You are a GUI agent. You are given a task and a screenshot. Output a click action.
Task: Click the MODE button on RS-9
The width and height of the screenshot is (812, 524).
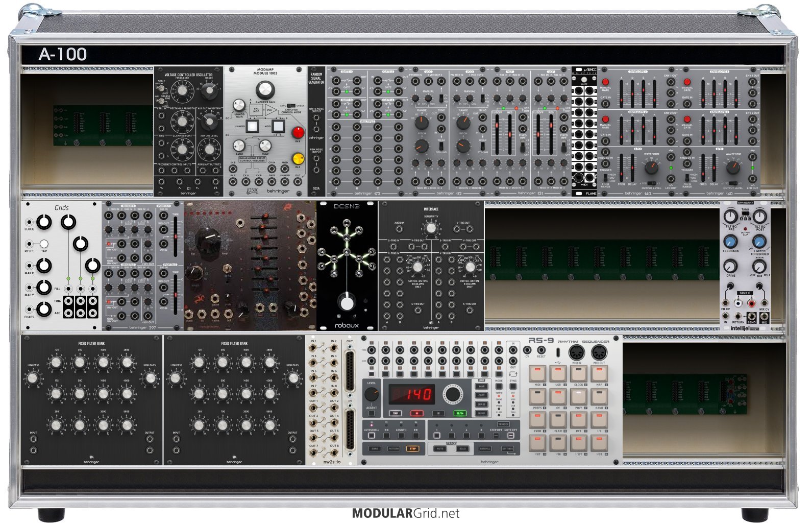(x=499, y=386)
